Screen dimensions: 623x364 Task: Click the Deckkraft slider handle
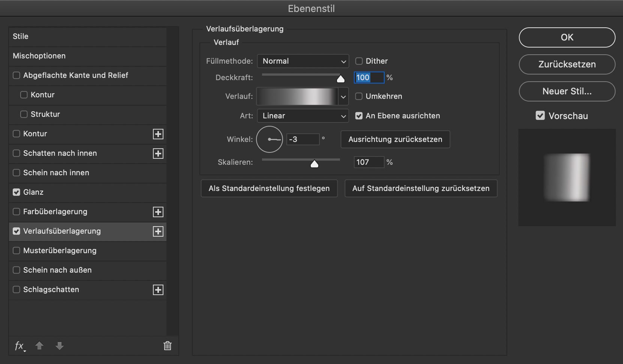tap(340, 79)
